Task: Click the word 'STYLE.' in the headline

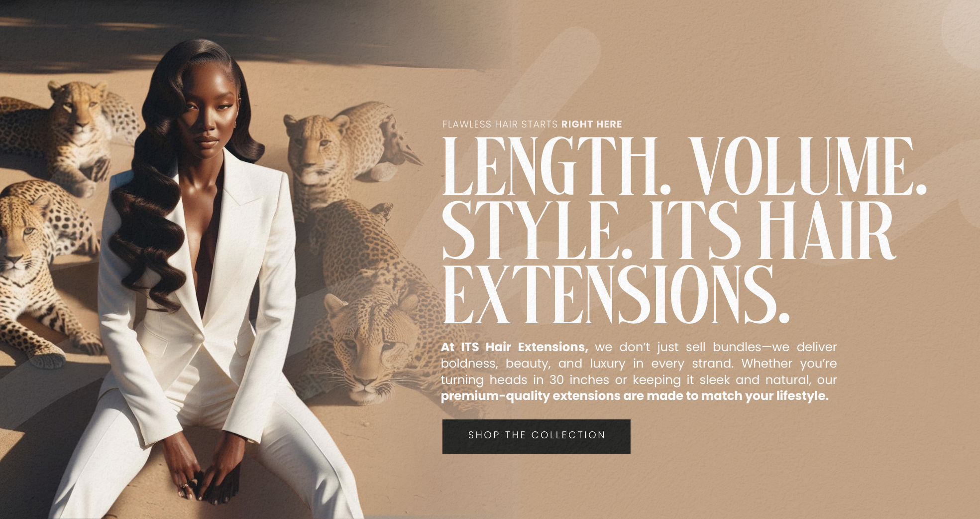Action: click(x=537, y=231)
